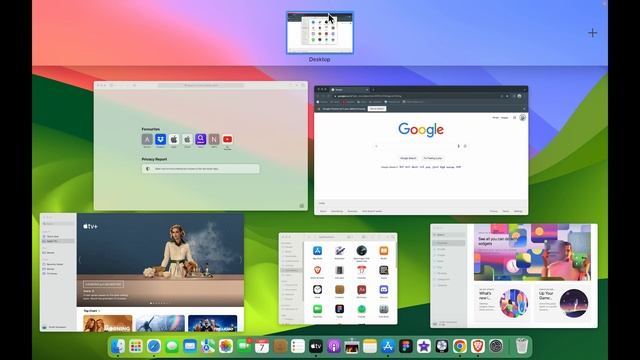Open the Google apps grid in Chrome
Image resolution: width=640 pixels, height=360 pixels.
pos(514,118)
